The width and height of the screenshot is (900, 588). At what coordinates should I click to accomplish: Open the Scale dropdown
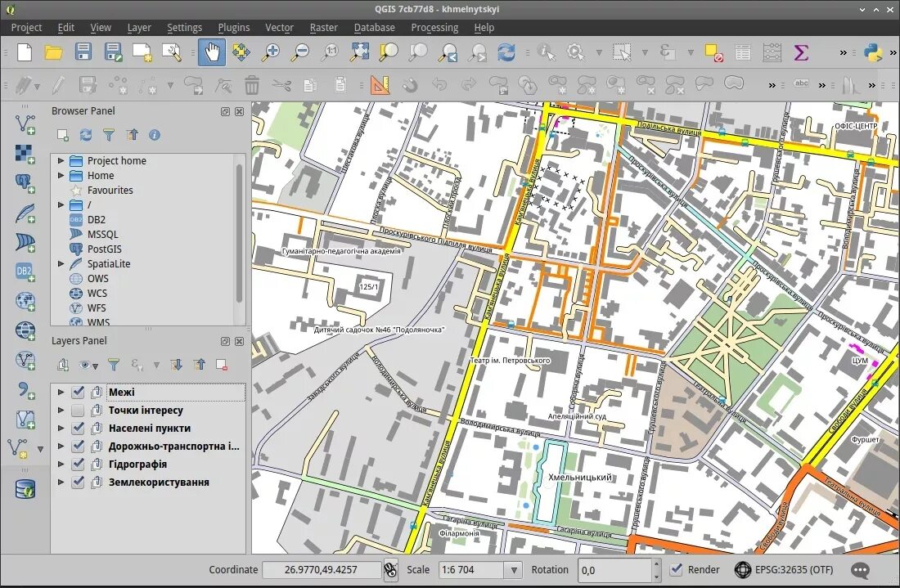[514, 570]
